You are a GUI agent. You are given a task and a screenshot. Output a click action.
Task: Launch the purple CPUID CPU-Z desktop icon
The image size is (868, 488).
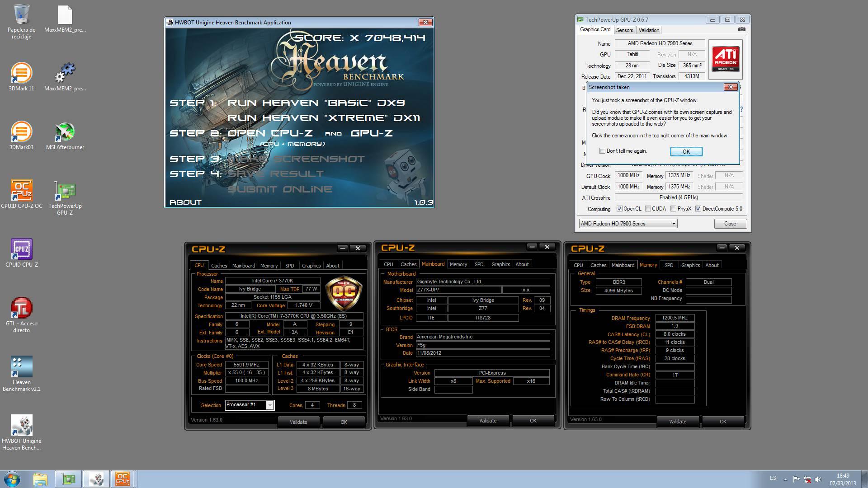[21, 253]
